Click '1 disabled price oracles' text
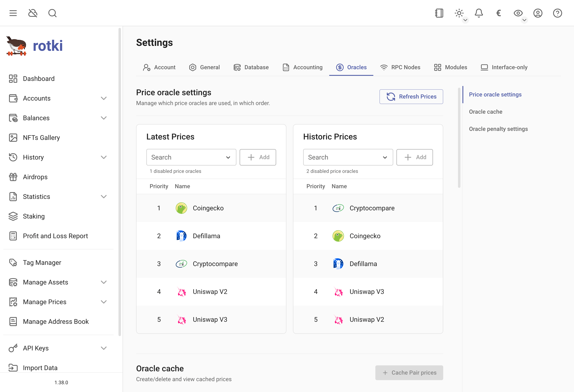The image size is (574, 392). click(x=175, y=171)
